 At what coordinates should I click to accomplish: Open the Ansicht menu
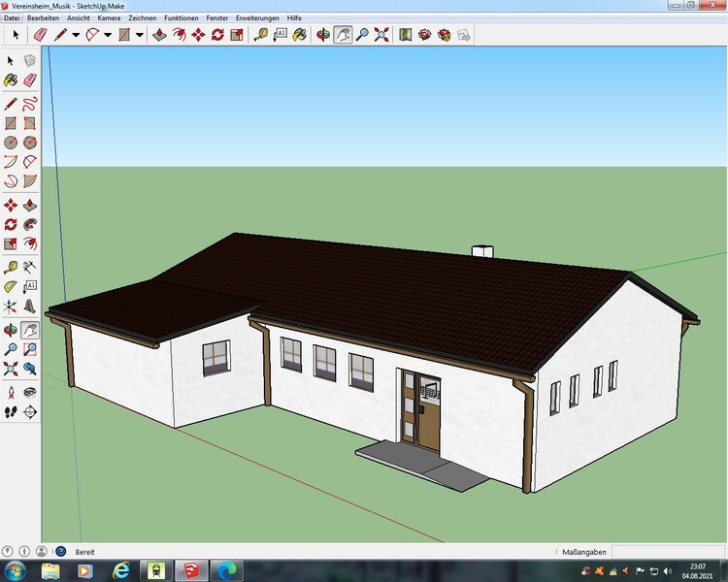pyautogui.click(x=78, y=18)
